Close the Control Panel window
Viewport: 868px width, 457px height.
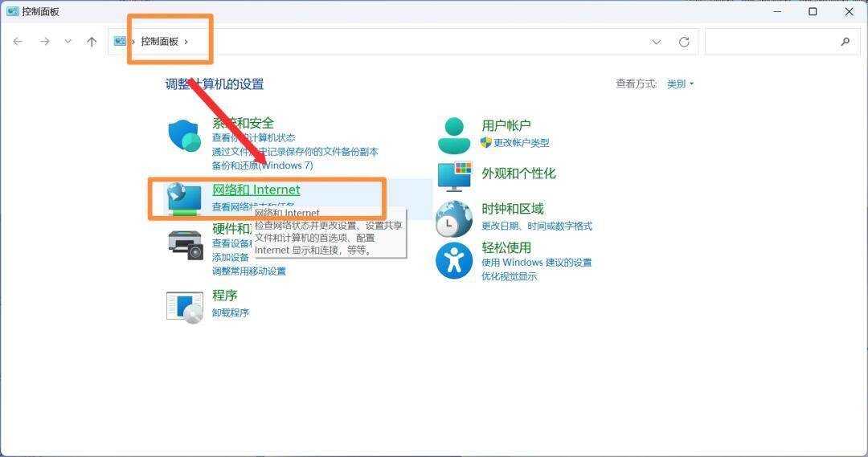(x=850, y=11)
